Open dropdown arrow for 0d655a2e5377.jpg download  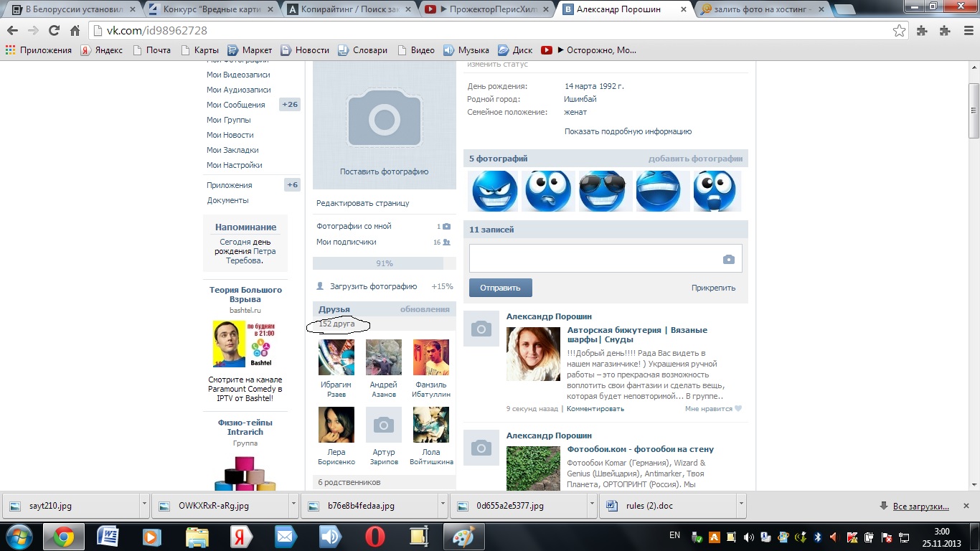[592, 505]
